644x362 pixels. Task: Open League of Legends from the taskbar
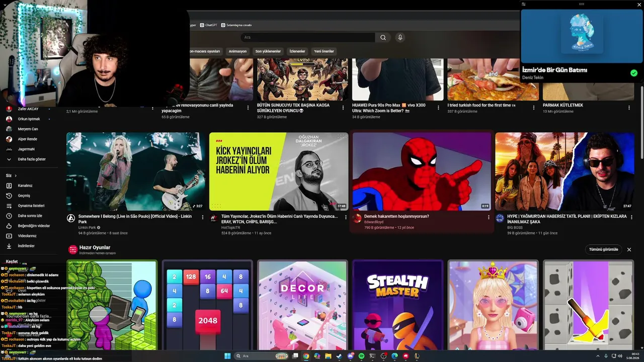point(417,356)
